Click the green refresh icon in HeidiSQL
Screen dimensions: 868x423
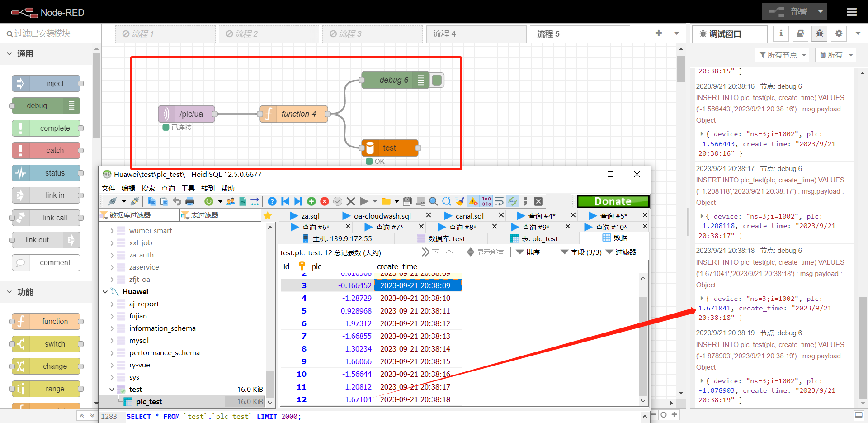click(x=208, y=201)
